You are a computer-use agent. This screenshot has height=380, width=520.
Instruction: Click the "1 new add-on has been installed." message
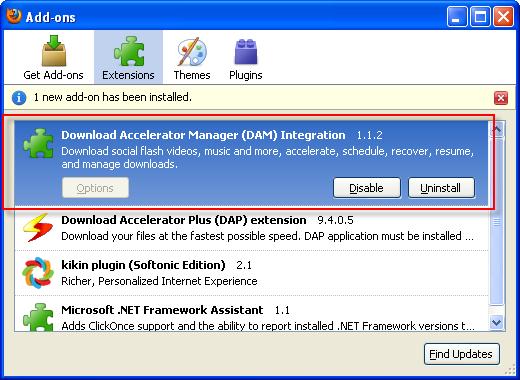(113, 97)
